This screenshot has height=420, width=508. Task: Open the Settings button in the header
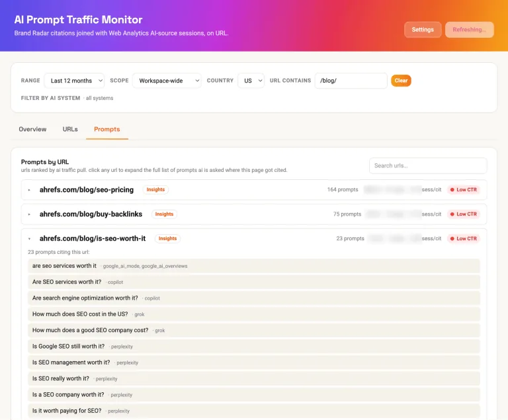[423, 30]
